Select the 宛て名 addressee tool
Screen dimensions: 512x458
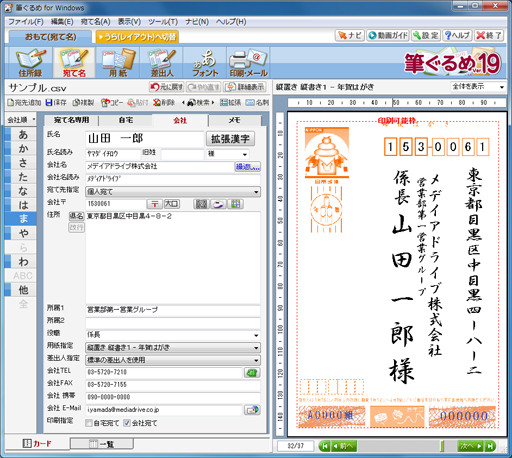click(74, 63)
